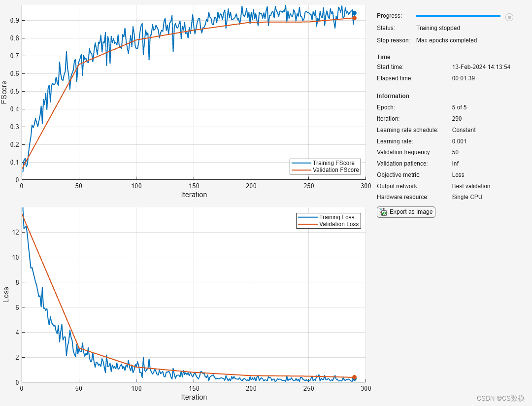Click the Validation FScore legend entry
The image size is (532, 406).
[325, 169]
